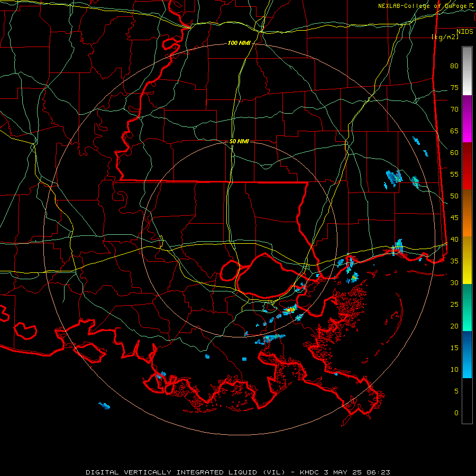Image resolution: width=476 pixels, height=476 pixels.
Task: Click the scale value 40
Action: click(x=454, y=240)
